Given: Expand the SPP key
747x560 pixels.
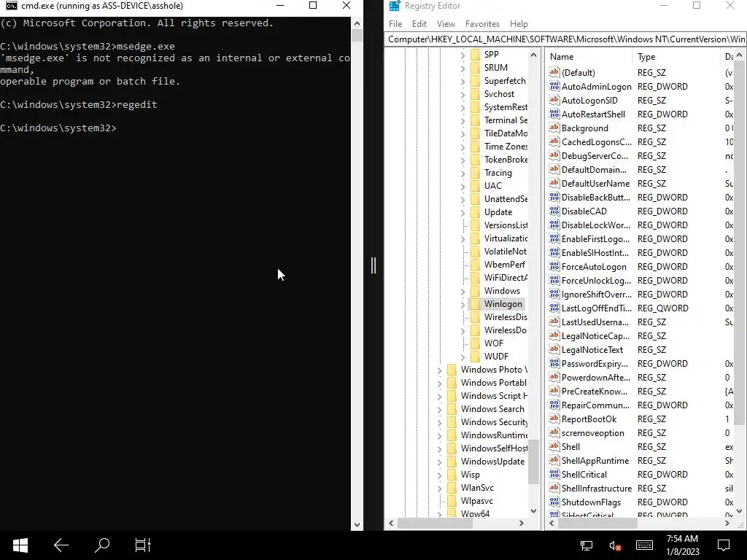Looking at the screenshot, I should [x=462, y=55].
